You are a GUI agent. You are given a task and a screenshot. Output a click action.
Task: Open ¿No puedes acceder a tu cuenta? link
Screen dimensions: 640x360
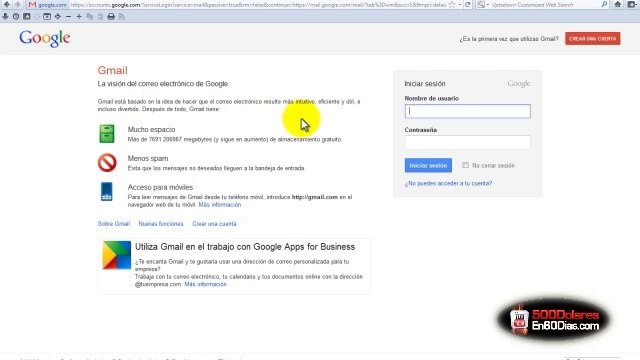point(448,184)
